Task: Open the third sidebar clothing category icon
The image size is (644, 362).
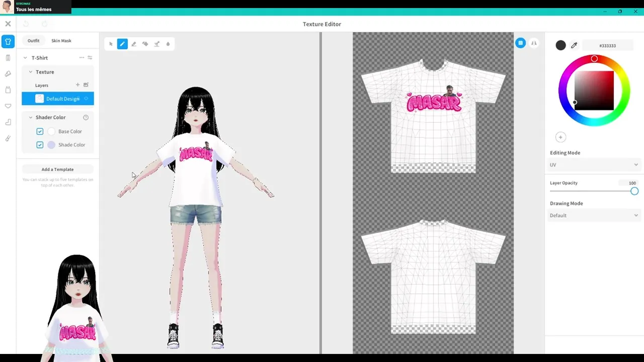Action: click(x=8, y=74)
